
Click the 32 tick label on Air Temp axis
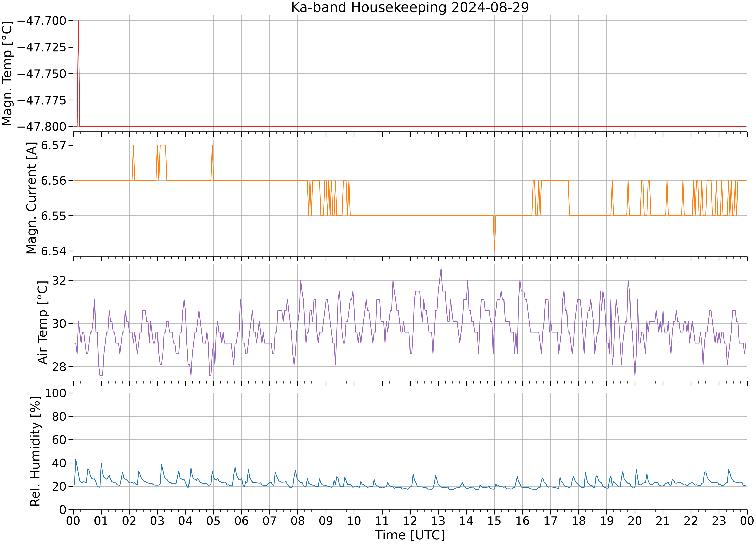[59, 281]
